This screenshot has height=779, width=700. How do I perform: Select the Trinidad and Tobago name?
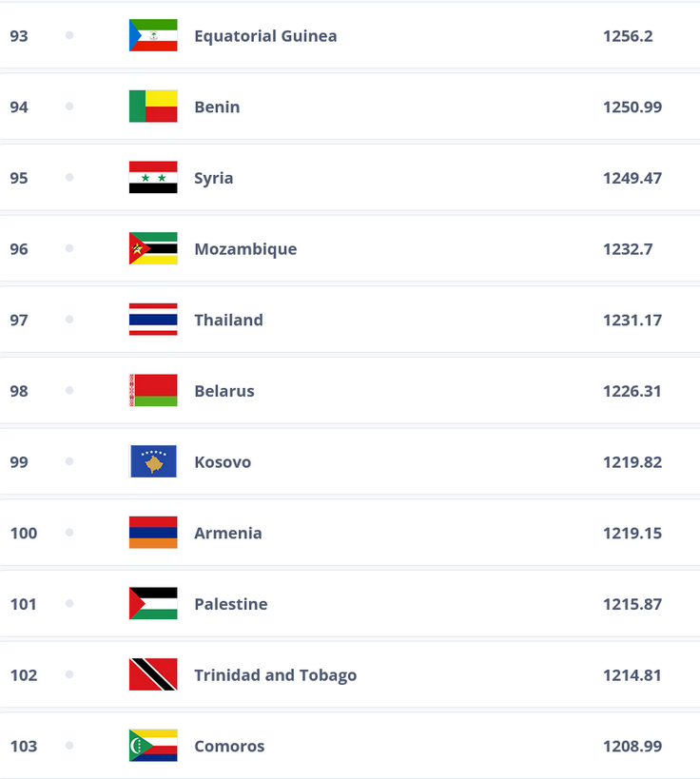click(275, 675)
